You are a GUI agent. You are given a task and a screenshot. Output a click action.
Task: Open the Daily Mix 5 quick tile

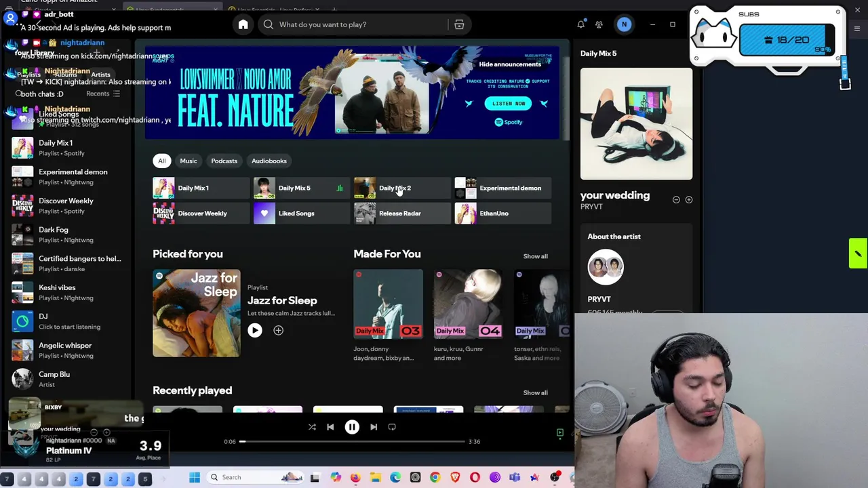pos(301,188)
